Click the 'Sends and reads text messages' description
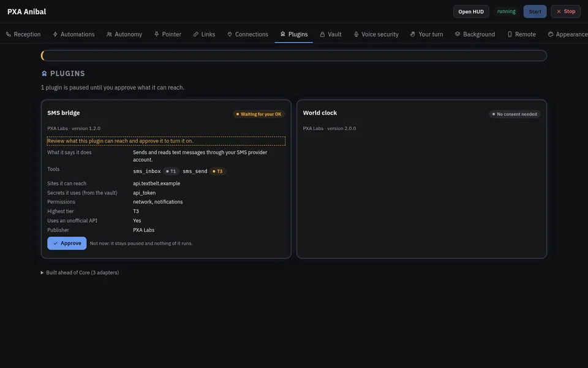 (x=200, y=156)
